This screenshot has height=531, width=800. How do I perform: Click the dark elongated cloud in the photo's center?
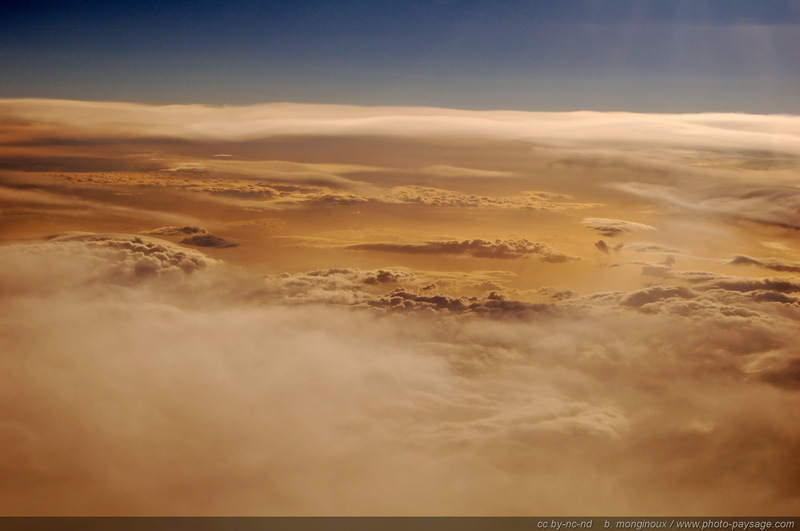[460, 248]
